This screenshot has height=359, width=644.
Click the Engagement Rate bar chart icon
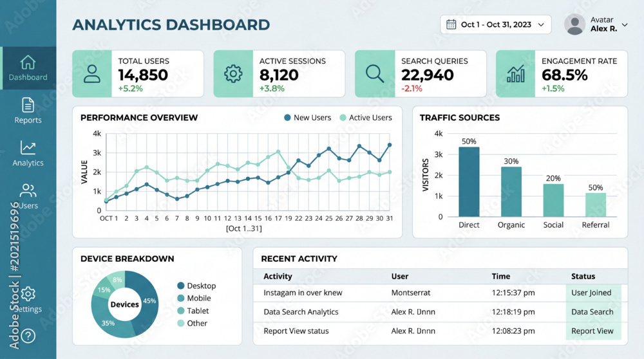click(515, 74)
